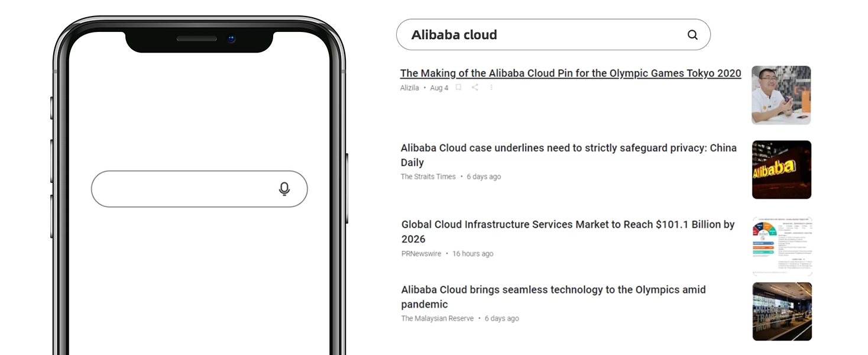
Task: Click the PRNewswire source label
Action: point(421,254)
